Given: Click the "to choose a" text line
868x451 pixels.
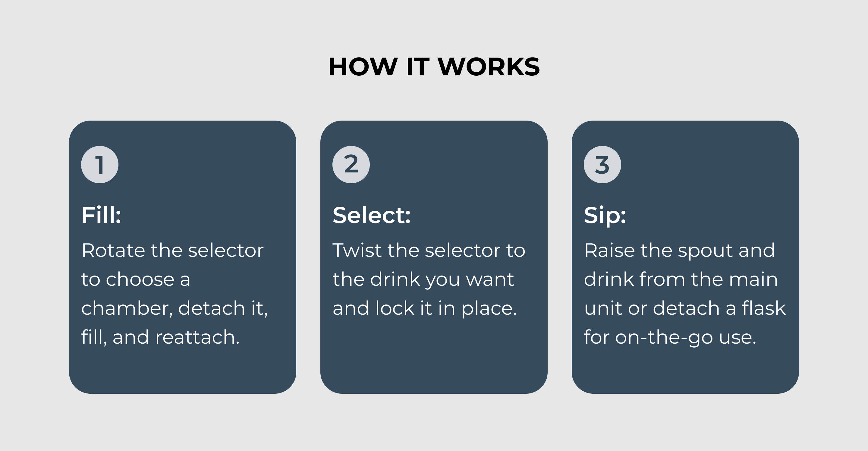Looking at the screenshot, I should coord(136,279).
